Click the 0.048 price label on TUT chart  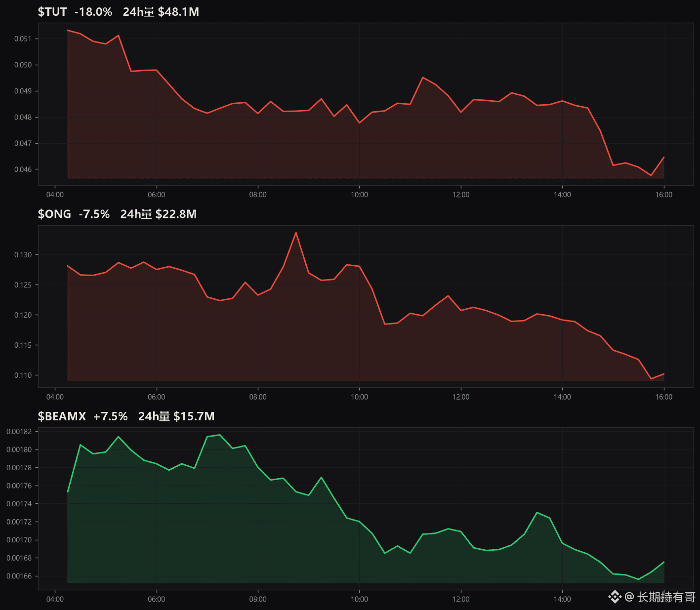(x=23, y=117)
